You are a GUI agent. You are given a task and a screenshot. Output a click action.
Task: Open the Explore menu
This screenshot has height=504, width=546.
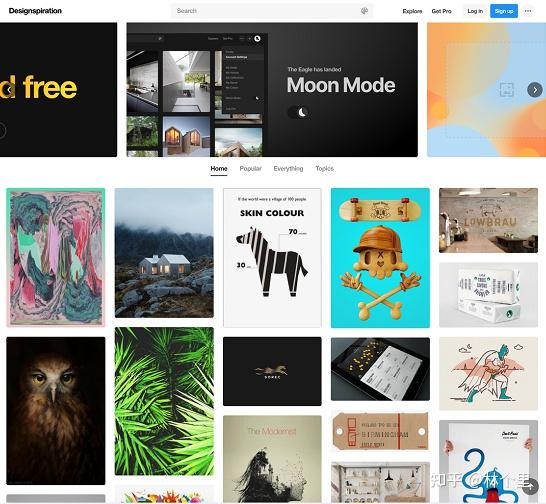(x=412, y=11)
